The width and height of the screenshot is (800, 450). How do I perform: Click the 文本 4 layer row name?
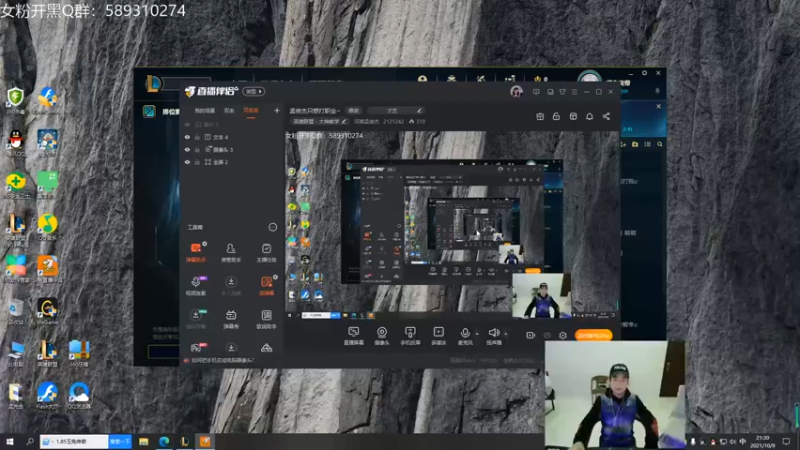(x=220, y=137)
